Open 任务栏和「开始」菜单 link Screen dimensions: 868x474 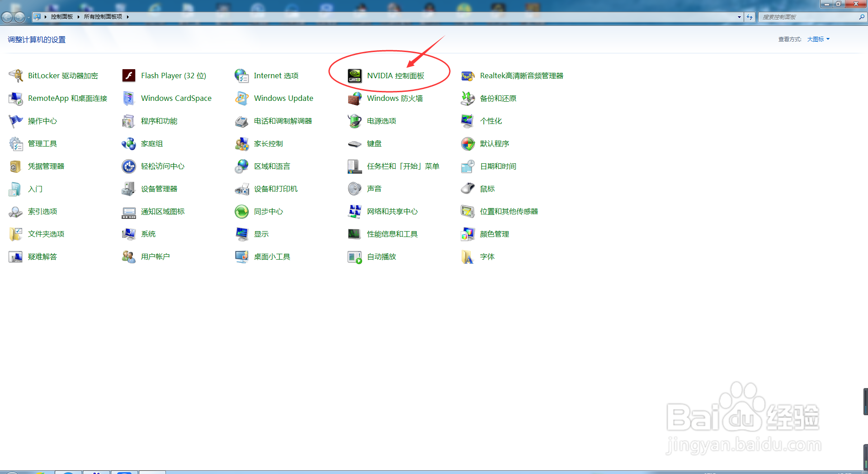[x=403, y=166]
